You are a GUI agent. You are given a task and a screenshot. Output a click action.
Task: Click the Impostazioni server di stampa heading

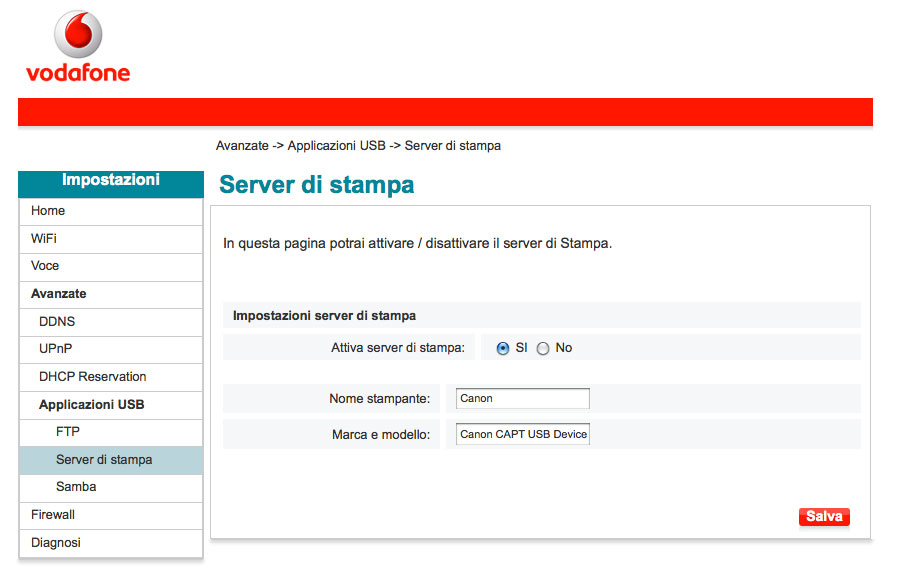[324, 316]
